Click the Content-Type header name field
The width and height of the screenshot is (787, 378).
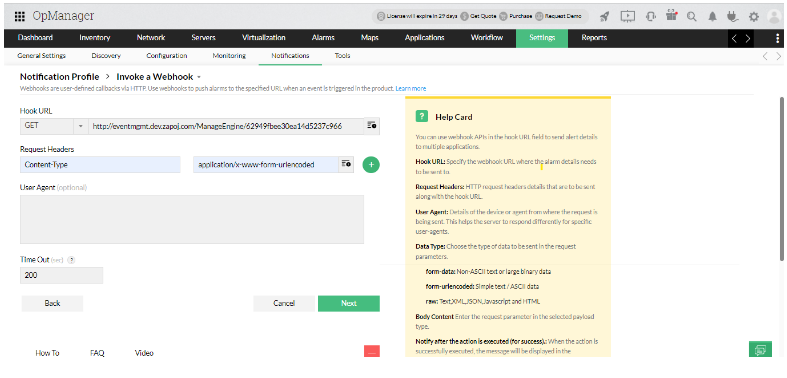[100, 164]
